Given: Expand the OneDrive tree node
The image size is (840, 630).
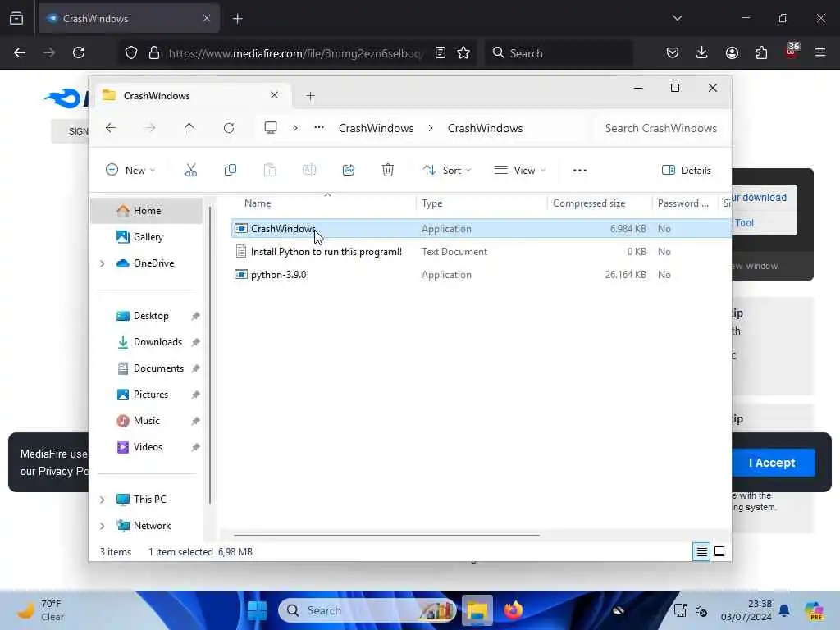Looking at the screenshot, I should (103, 263).
